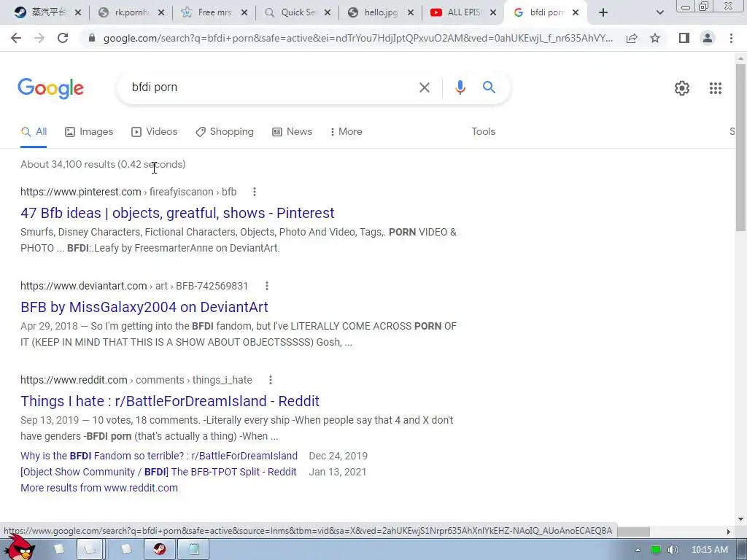The width and height of the screenshot is (747, 560).
Task: Focus the browser address bar
Action: click(357, 38)
